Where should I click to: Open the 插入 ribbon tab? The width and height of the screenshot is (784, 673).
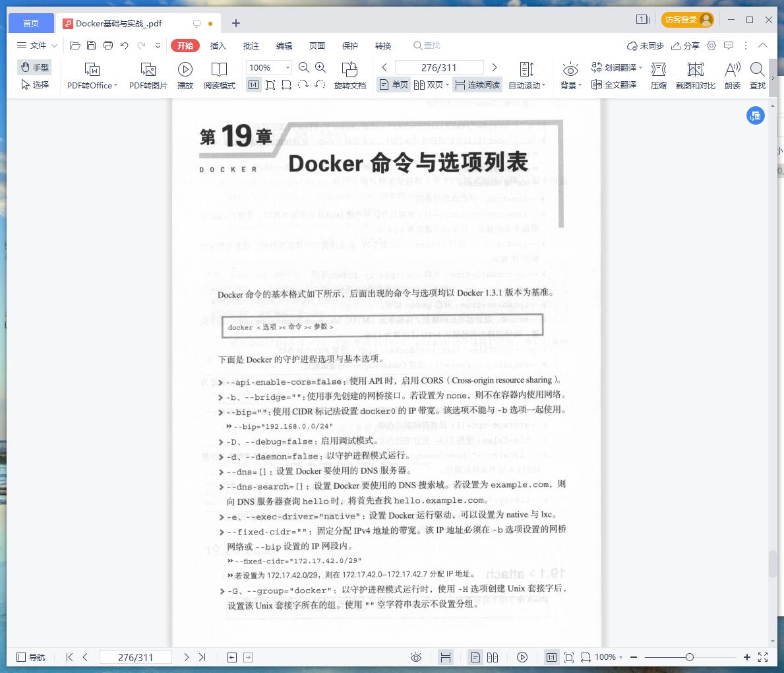point(218,46)
